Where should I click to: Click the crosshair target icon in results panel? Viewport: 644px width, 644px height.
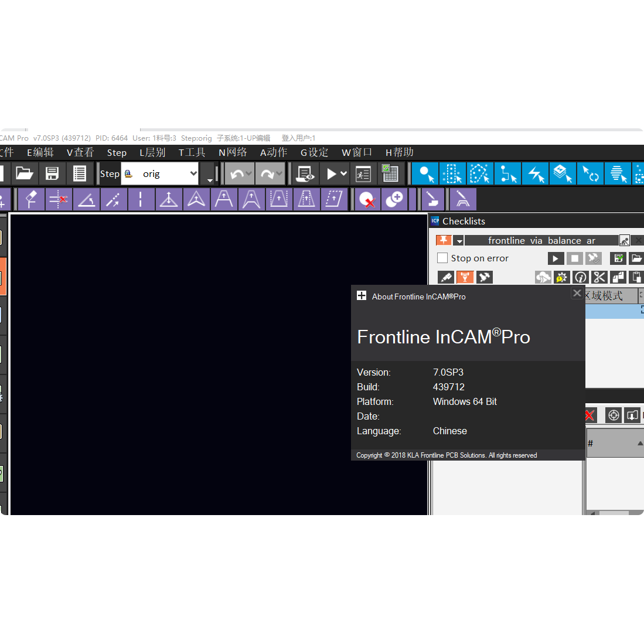point(614,415)
